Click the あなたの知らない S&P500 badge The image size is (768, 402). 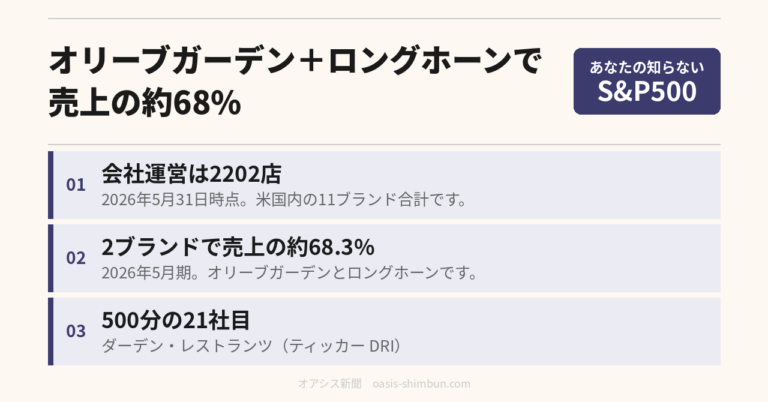tap(647, 81)
